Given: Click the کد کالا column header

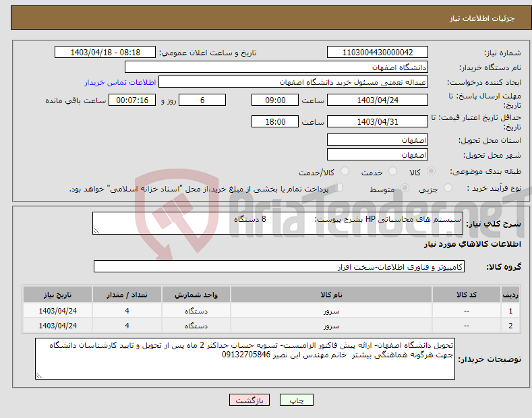Looking at the screenshot, I should click(467, 295).
